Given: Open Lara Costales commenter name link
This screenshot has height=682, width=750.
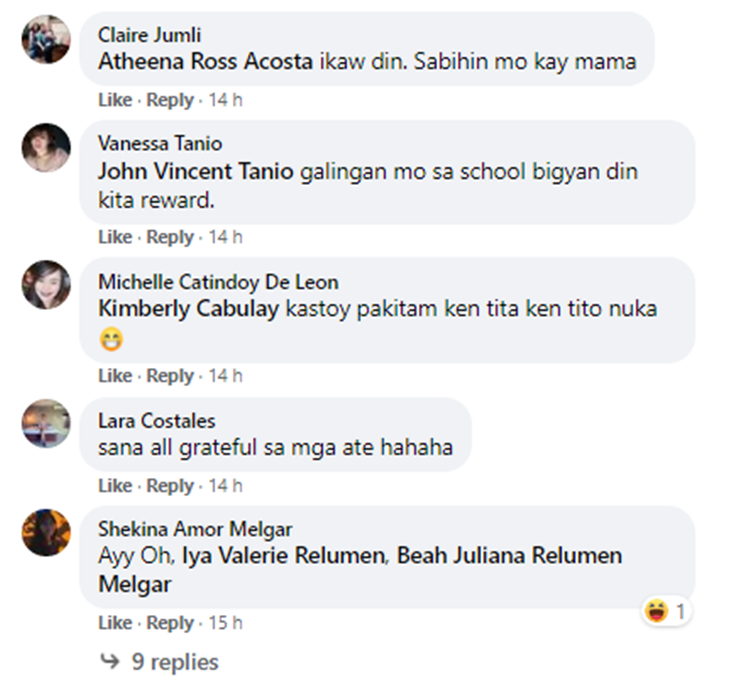Looking at the screenshot, I should (x=157, y=421).
